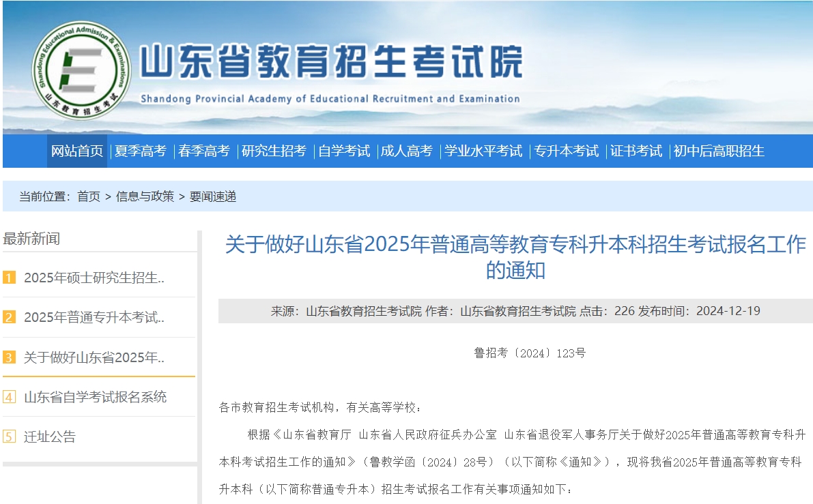
Task: Open 迁址公告 news item
Action: pyautogui.click(x=50, y=436)
